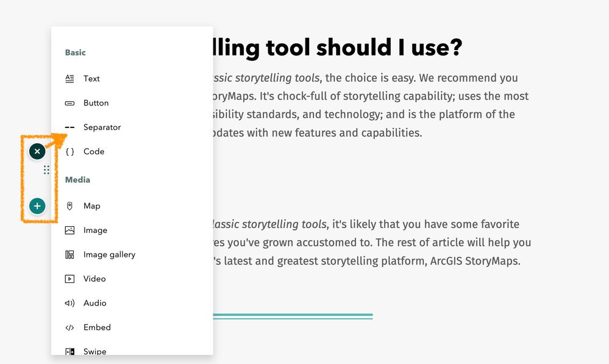Select the Image gallery menu entry
The image size is (609, 364).
(x=109, y=255)
